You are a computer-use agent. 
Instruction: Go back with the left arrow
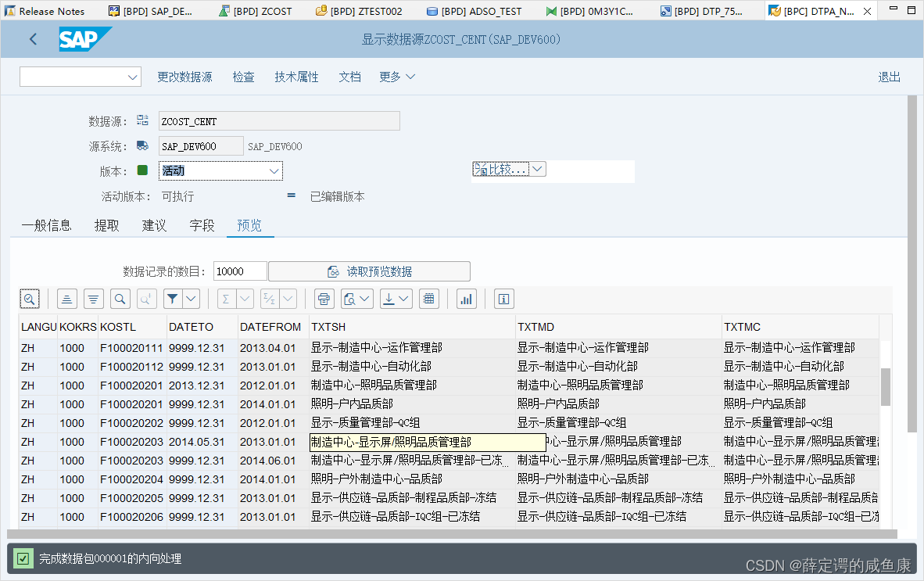click(33, 39)
